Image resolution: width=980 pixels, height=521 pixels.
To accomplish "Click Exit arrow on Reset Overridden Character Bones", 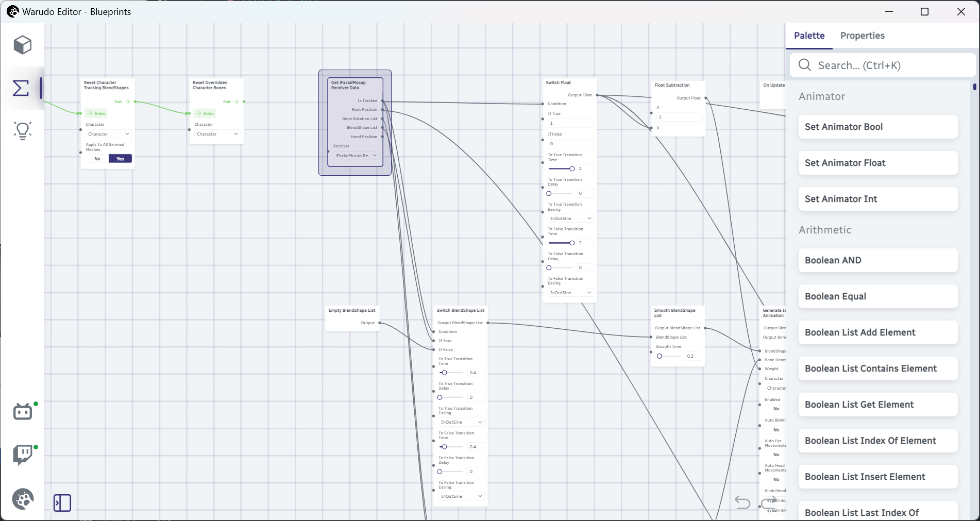I will pyautogui.click(x=236, y=102).
